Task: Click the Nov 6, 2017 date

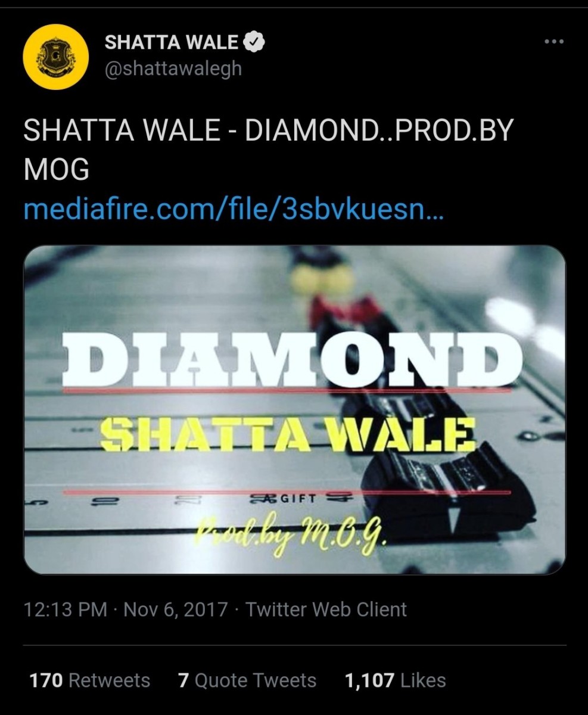Action: [176, 610]
